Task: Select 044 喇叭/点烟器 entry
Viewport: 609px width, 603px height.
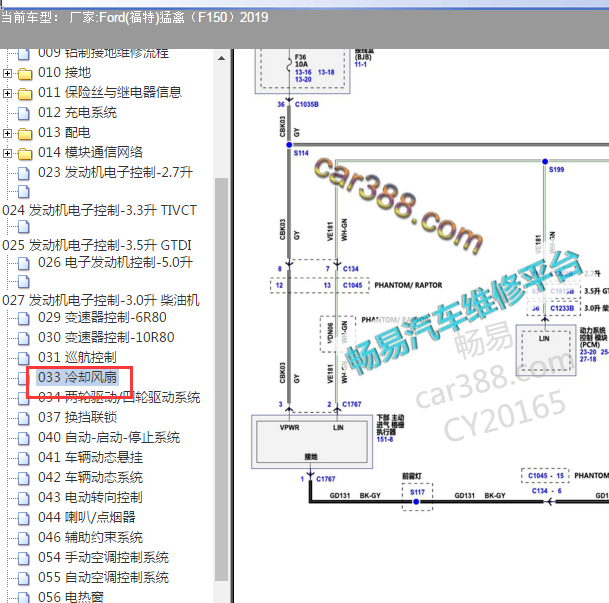Action: click(87, 518)
